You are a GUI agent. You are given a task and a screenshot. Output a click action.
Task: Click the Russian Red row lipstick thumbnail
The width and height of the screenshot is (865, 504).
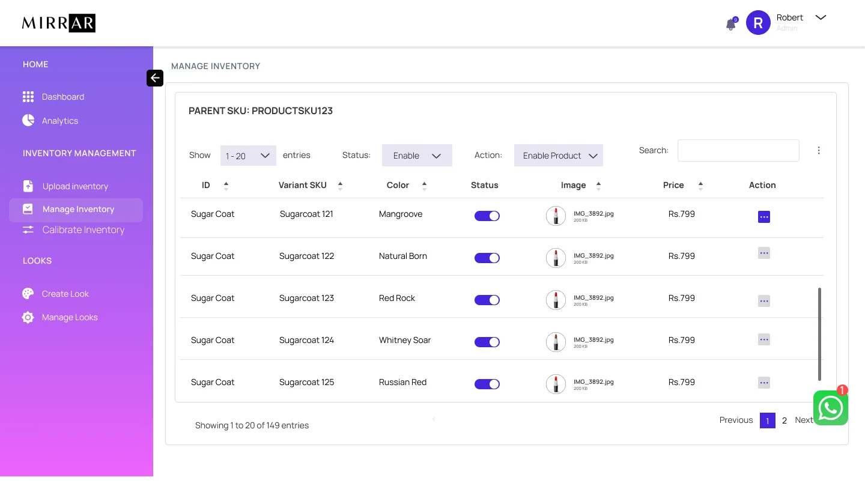click(556, 384)
